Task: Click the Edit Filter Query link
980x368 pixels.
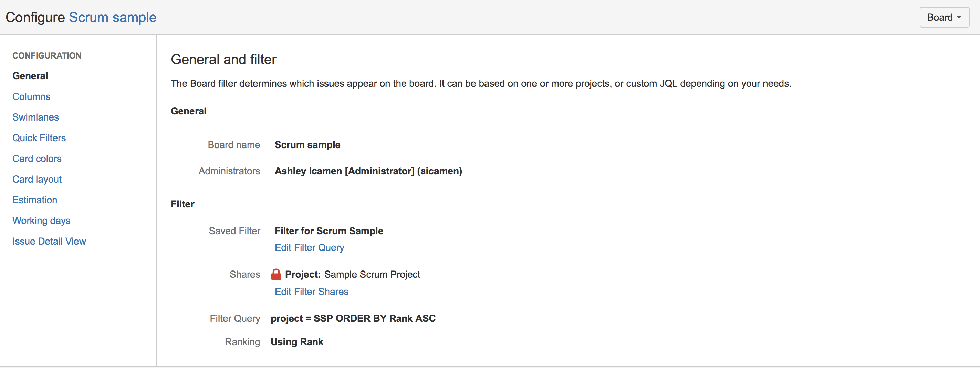Action: coord(309,248)
